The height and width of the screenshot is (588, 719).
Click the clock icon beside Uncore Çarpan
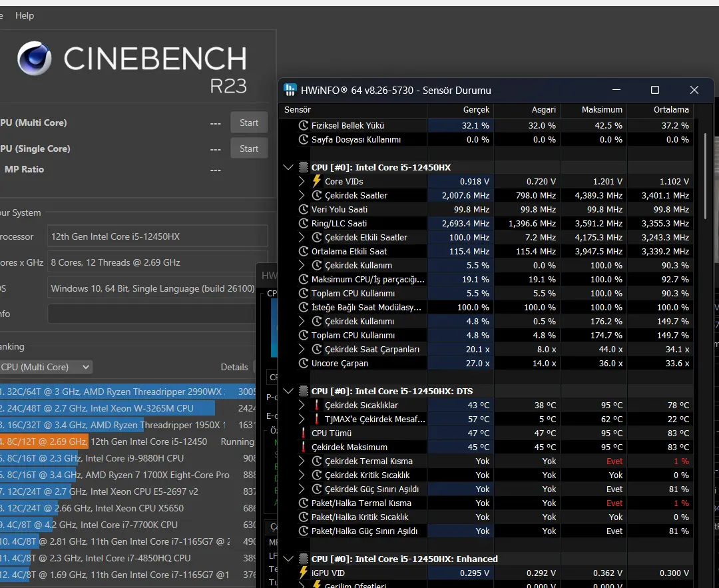(x=303, y=364)
